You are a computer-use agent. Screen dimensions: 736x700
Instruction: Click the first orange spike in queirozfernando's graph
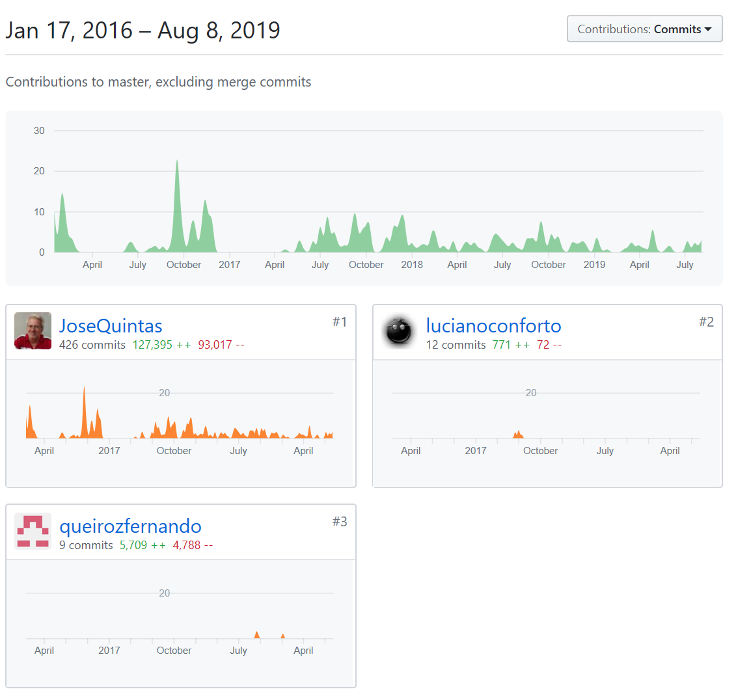tap(257, 635)
